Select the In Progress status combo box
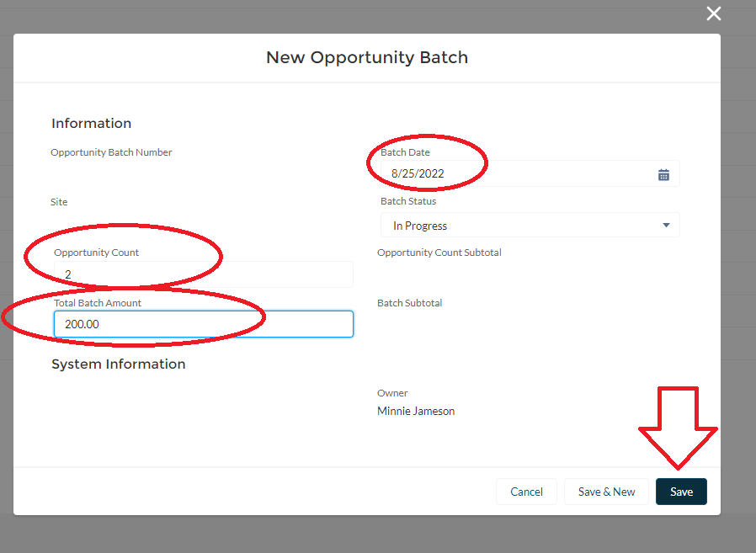This screenshot has height=553, width=756. (x=522, y=226)
